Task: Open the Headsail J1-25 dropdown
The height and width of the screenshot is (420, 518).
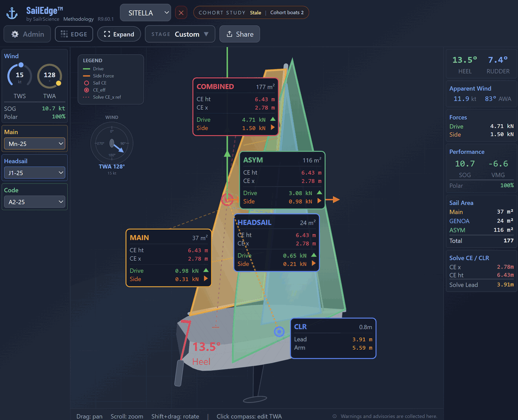Action: 34,172
